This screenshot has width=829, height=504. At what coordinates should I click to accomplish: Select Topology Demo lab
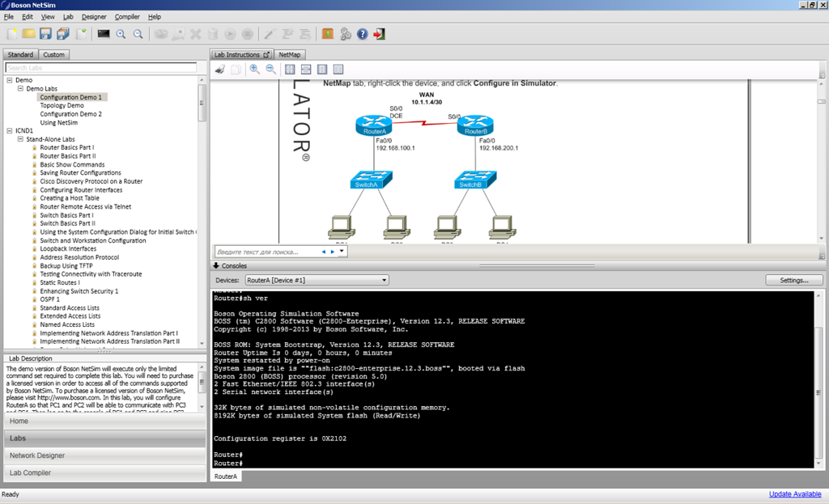click(x=62, y=106)
